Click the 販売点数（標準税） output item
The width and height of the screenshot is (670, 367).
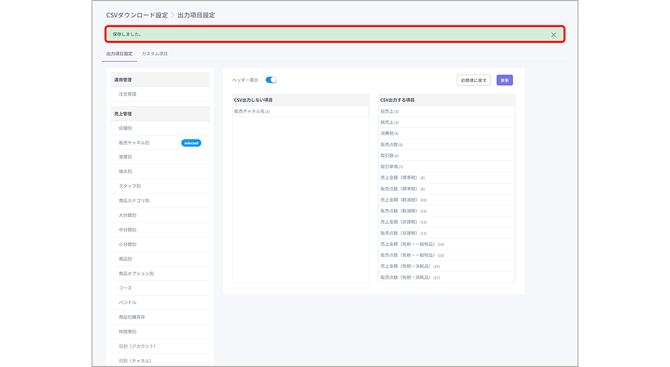(x=447, y=189)
